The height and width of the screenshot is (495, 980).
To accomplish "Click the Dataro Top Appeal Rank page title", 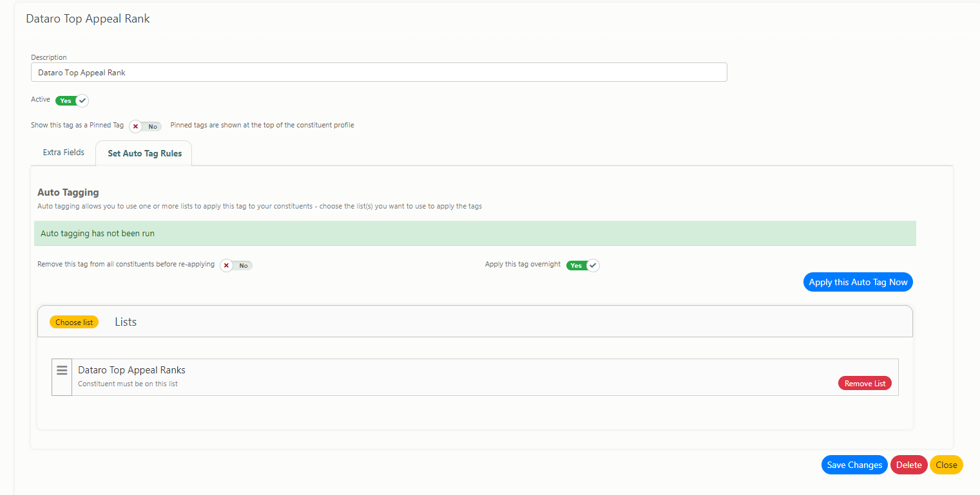I will (88, 19).
